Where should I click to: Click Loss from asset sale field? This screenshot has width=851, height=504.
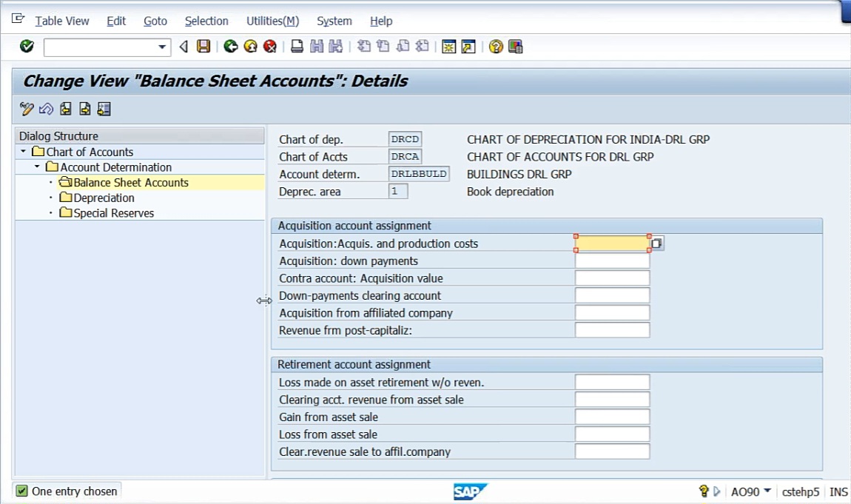click(612, 434)
